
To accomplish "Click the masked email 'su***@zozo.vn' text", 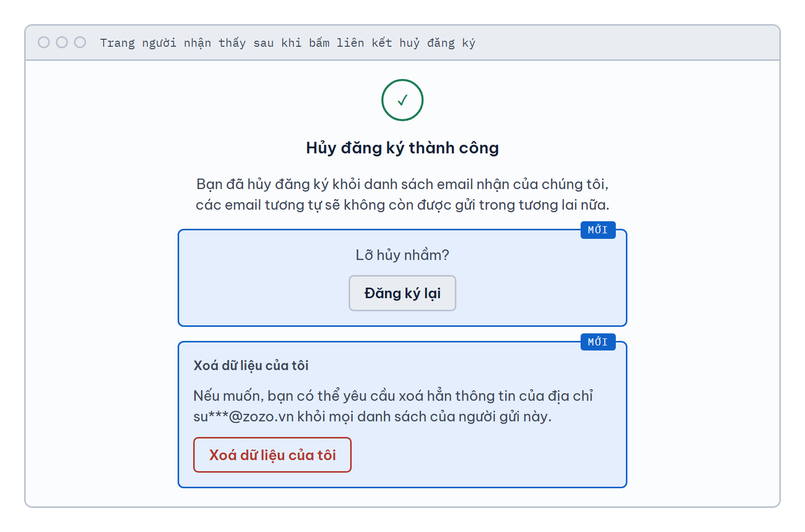I will point(244,417).
